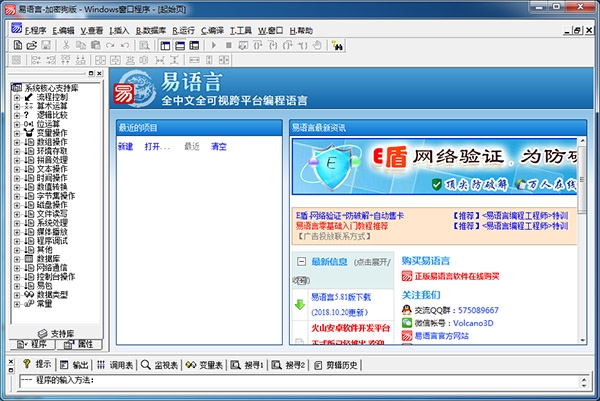Click the Stop square toolbar icon
This screenshot has width=600, height=401.
(x=228, y=46)
